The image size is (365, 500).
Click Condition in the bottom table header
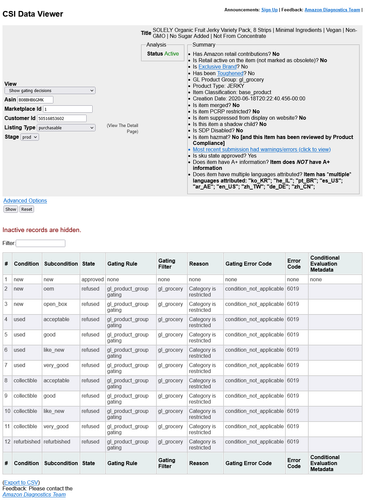pos(26,463)
